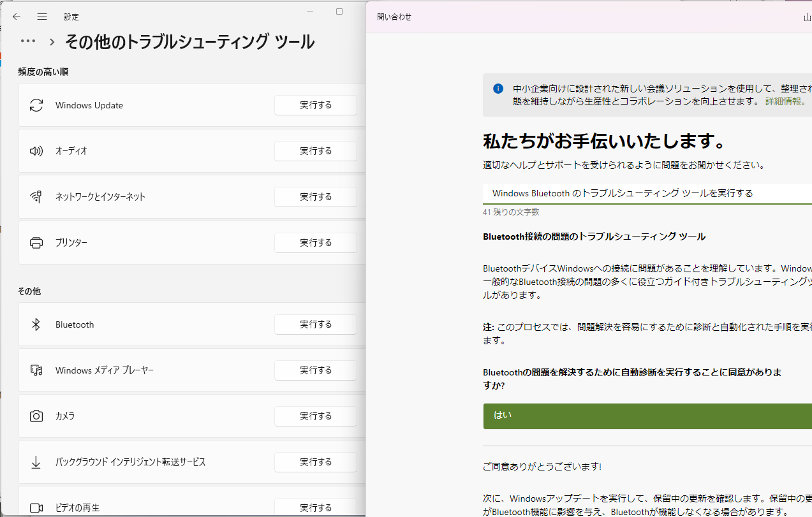Click the back arrow in Settings

pyautogui.click(x=16, y=17)
